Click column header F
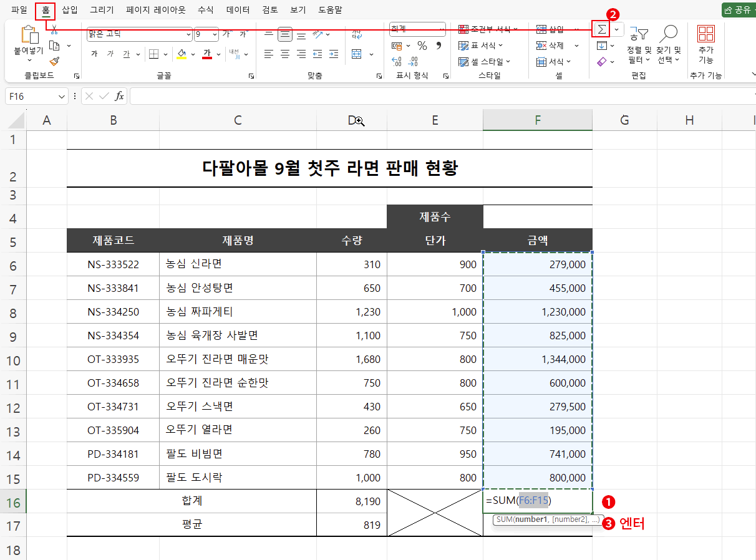The width and height of the screenshot is (756, 560). [538, 120]
